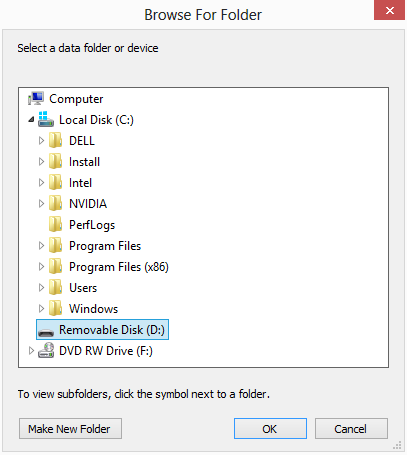The width and height of the screenshot is (407, 455).
Task: Click the Local Disk (C:) drive icon
Action: click(46, 119)
